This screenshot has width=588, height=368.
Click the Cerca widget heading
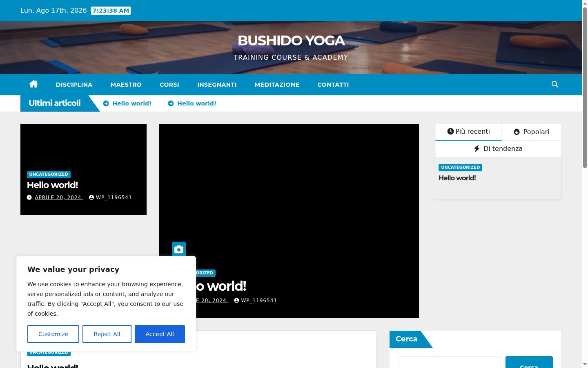point(406,339)
